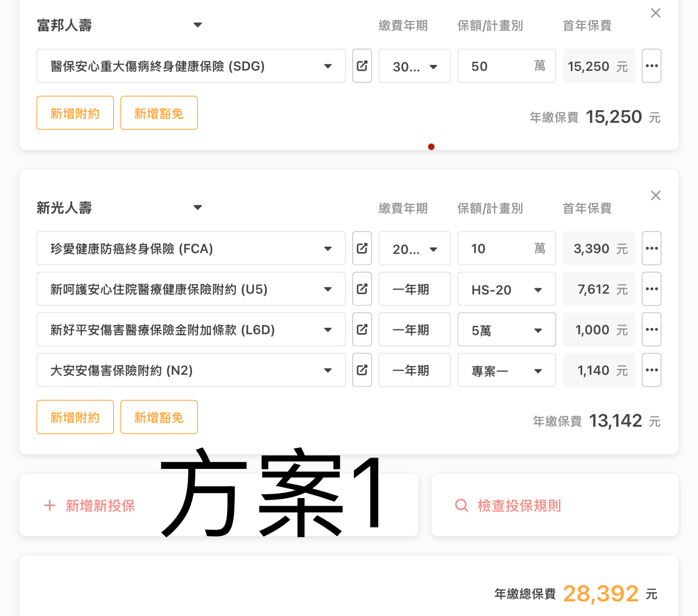Open external link for SDG insurance product

362,66
